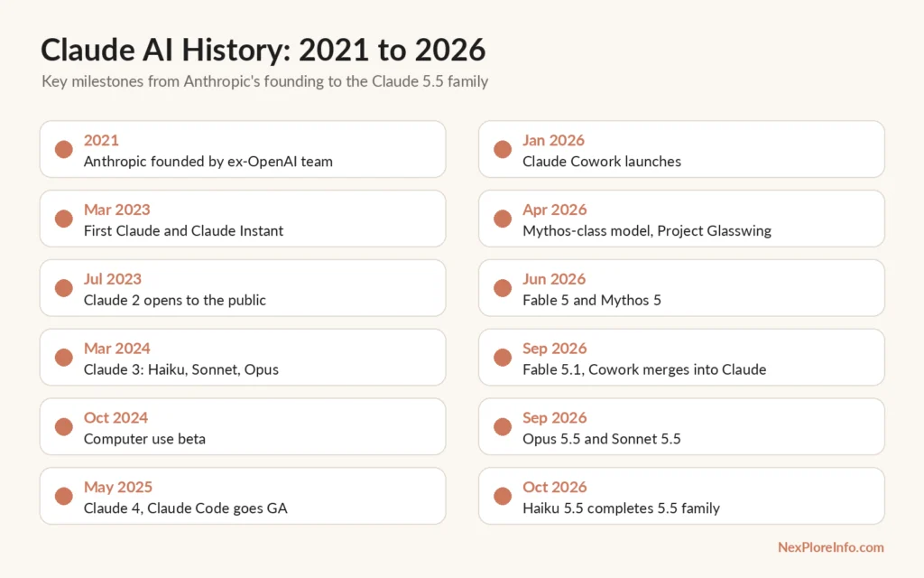The width and height of the screenshot is (924, 578).
Task: Select 'Claude 2 opens to the public'
Action: pyautogui.click(x=174, y=300)
